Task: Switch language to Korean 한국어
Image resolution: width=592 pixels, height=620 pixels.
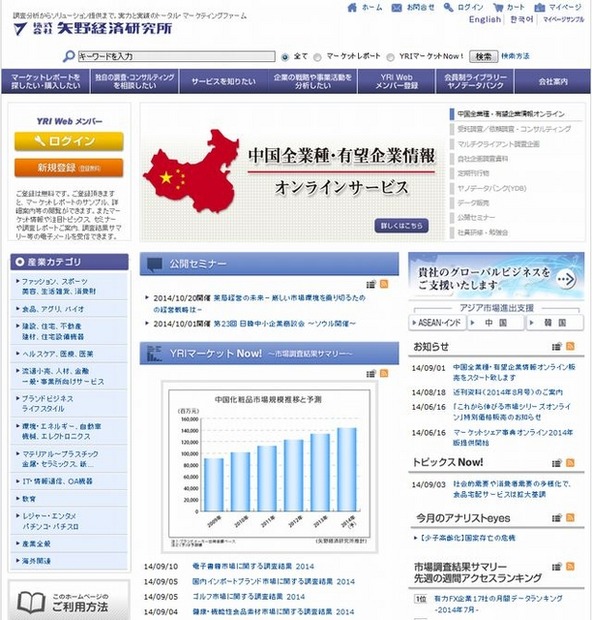Action: click(522, 19)
